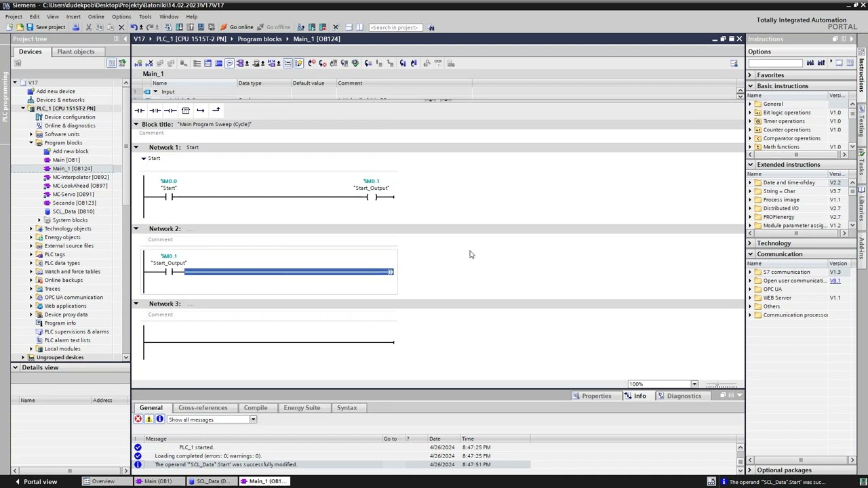This screenshot has height=488, width=868.
Task: Switch to the Cross-references tab
Action: coord(203,407)
